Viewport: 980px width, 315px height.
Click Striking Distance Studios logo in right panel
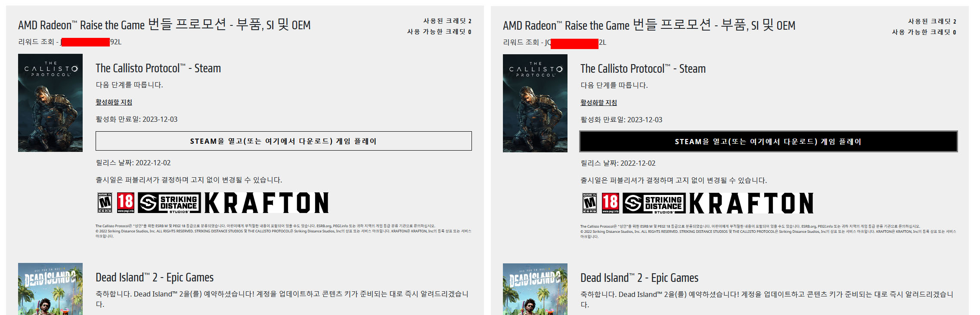point(654,204)
